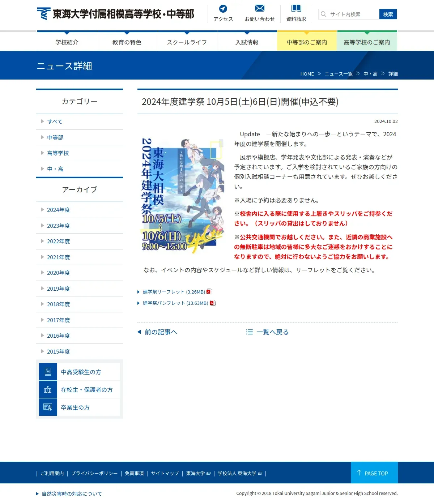Viewport: 434px width, 504px height.
Task: Open 2017年度 archive
Action: tap(80, 320)
